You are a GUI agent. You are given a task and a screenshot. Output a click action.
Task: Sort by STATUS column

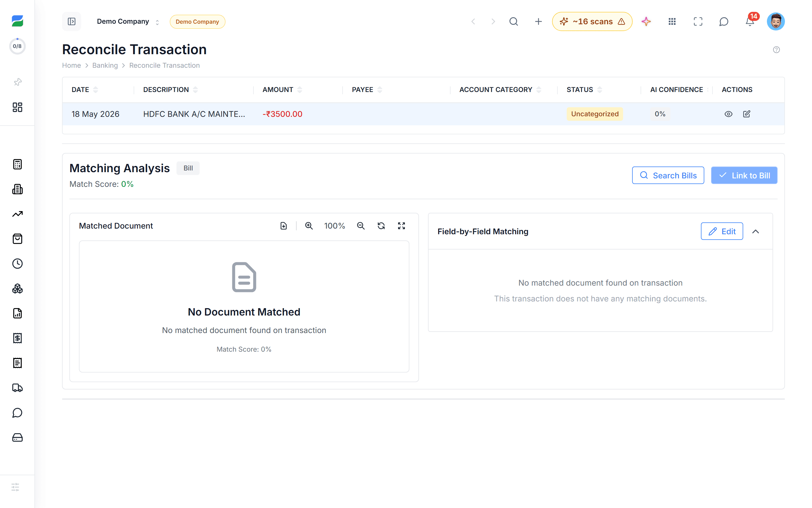(x=584, y=90)
